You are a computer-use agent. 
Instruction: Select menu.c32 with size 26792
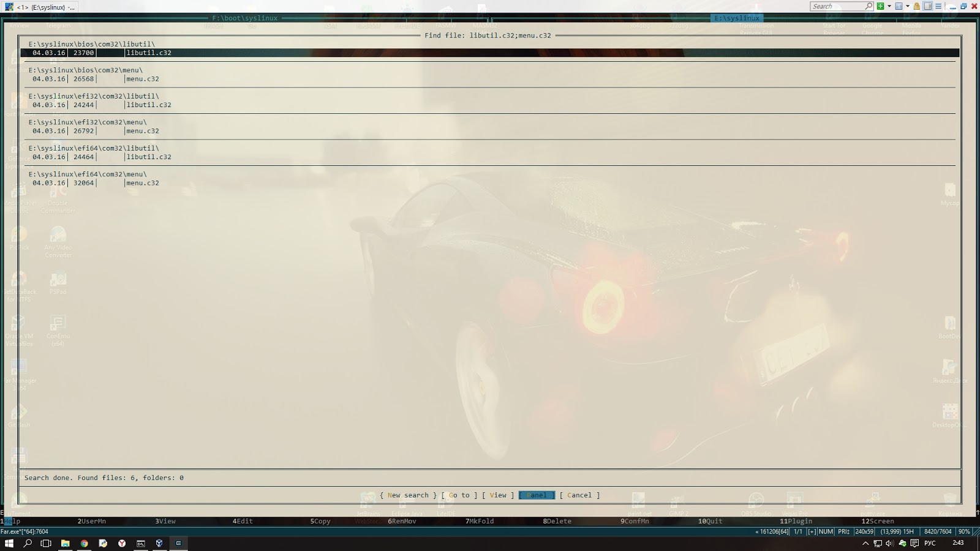click(489, 131)
